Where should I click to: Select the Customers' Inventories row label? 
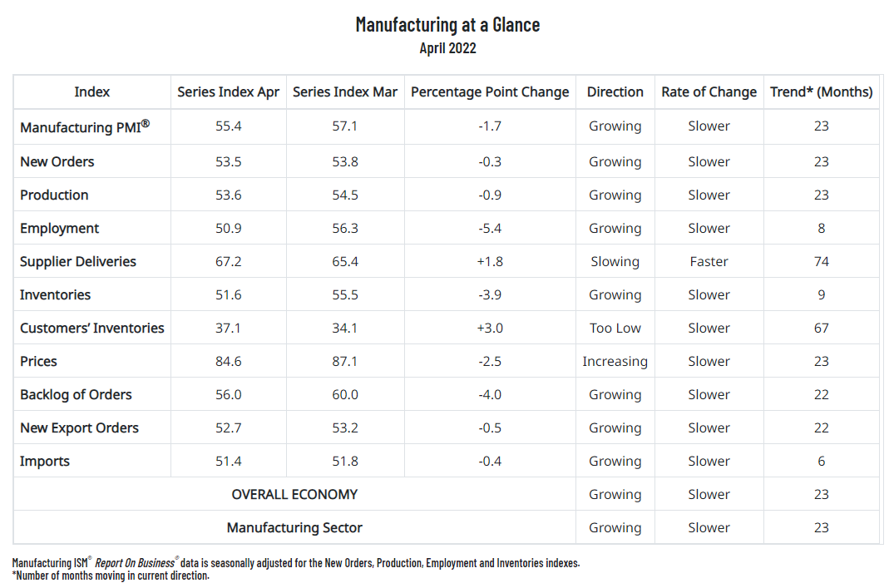click(x=92, y=329)
